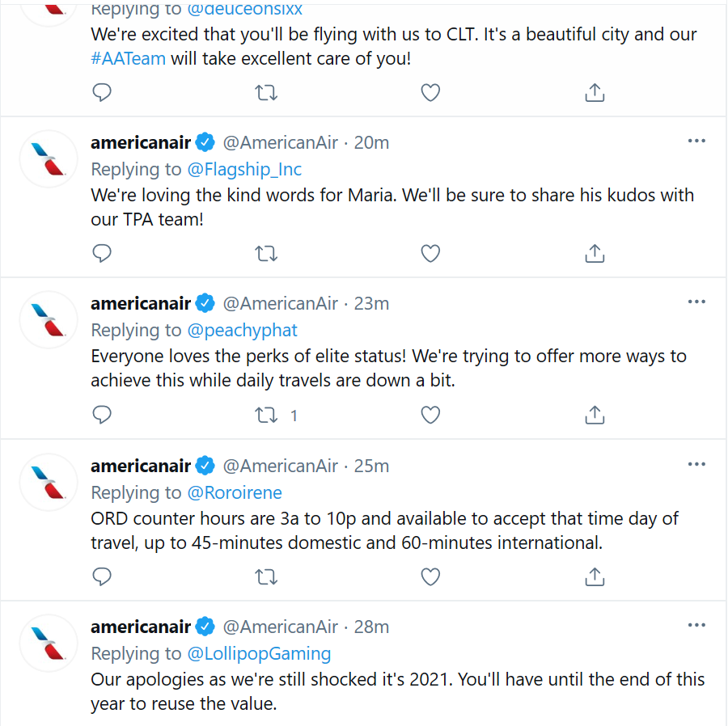This screenshot has width=728, height=726.
Task: Share the tweet about Maria and TPA team
Action: (595, 253)
